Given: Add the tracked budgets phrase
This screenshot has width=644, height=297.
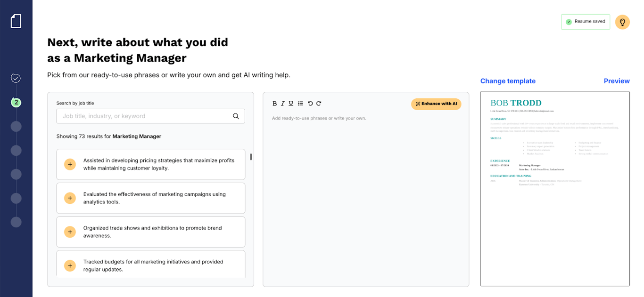Looking at the screenshot, I should pos(70,265).
